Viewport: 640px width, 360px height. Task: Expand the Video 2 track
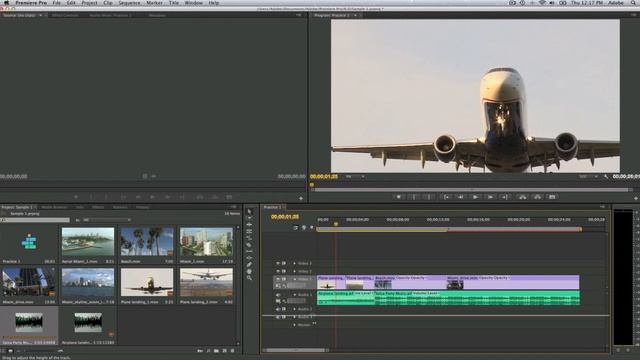tap(295, 271)
